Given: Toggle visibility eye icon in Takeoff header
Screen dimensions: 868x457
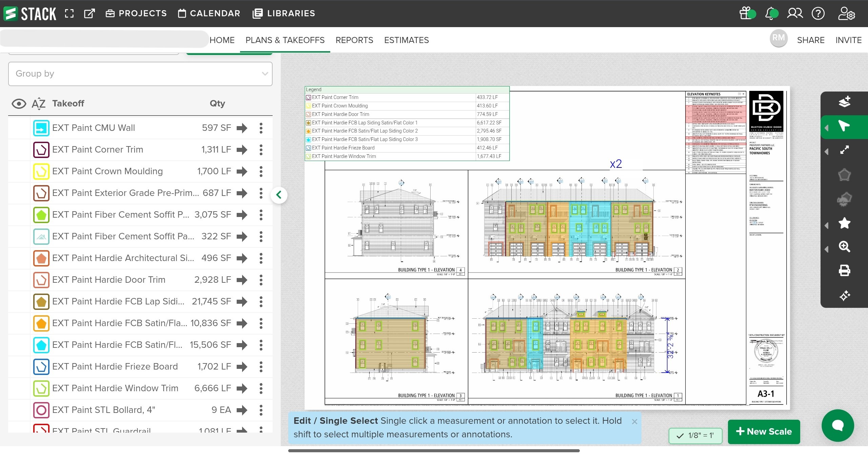Looking at the screenshot, I should tap(19, 104).
